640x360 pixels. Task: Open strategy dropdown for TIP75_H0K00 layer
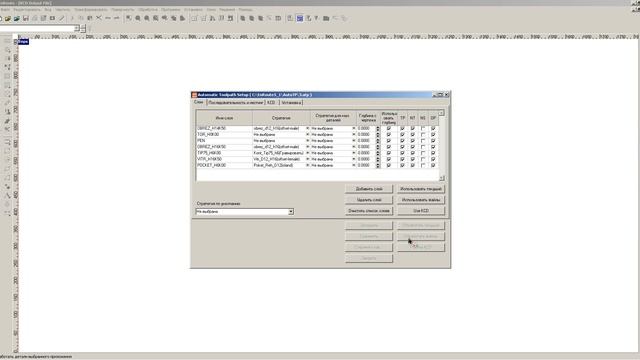pos(307,153)
